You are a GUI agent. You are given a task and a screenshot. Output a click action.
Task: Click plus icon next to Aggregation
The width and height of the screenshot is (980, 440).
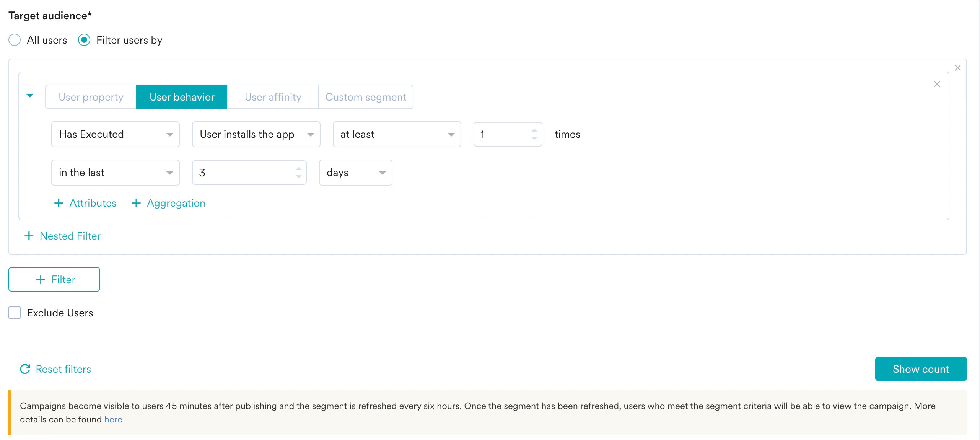(x=136, y=203)
